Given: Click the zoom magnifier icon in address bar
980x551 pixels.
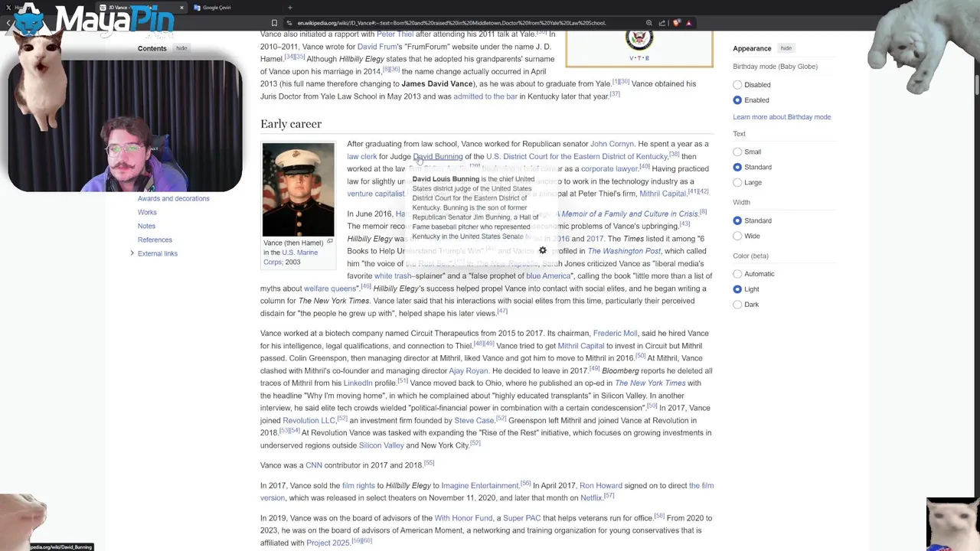Looking at the screenshot, I should 649,23.
